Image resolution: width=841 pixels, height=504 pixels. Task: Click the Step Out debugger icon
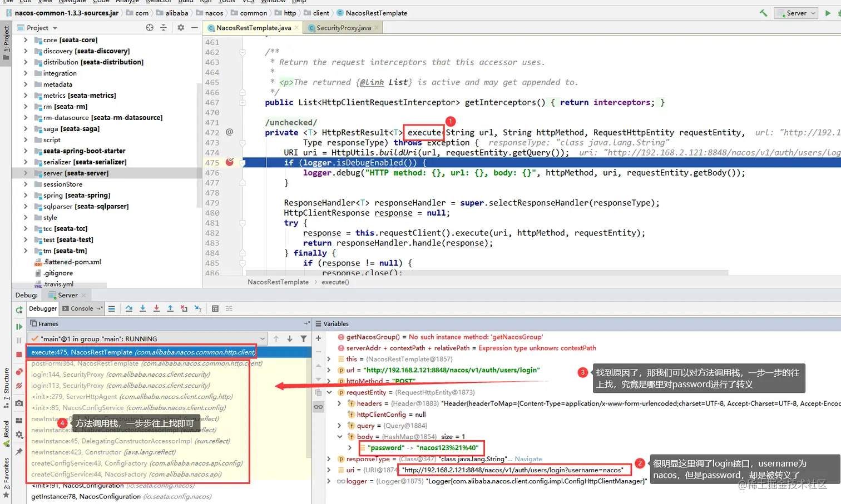(x=170, y=308)
